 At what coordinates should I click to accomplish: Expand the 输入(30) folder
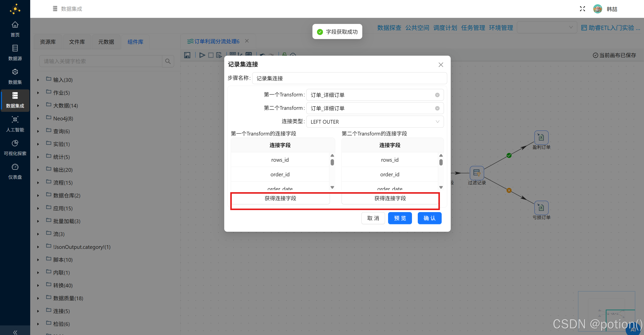click(38, 80)
